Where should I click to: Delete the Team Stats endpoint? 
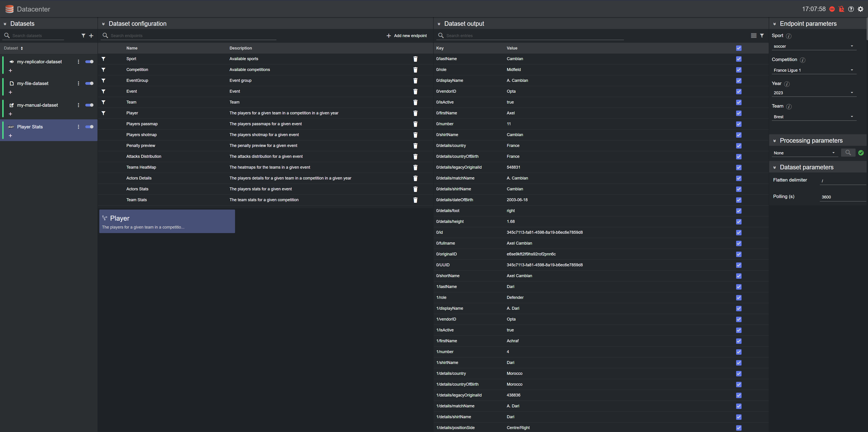click(x=415, y=200)
